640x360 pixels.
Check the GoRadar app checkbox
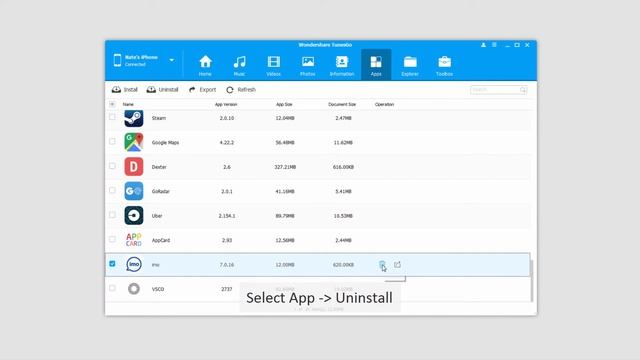(112, 190)
